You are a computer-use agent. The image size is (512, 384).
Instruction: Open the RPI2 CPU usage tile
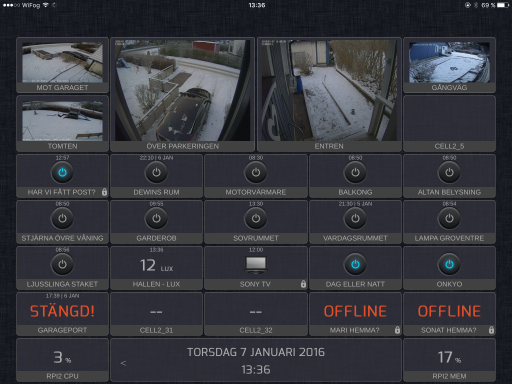pos(62,360)
